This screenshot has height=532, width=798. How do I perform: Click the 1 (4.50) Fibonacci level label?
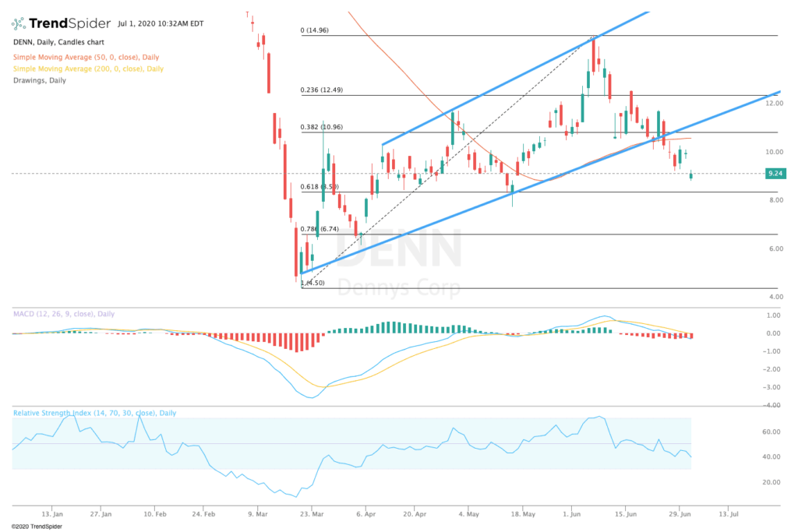pos(312,283)
